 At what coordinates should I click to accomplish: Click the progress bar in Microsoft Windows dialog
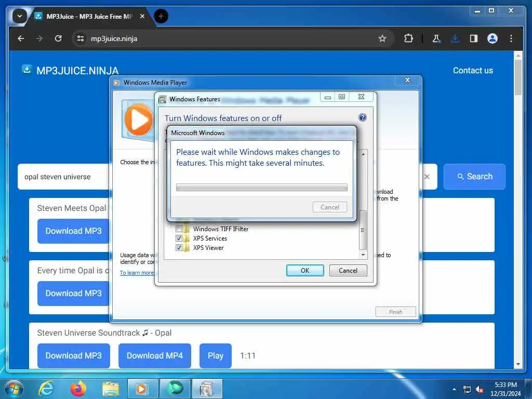point(262,187)
